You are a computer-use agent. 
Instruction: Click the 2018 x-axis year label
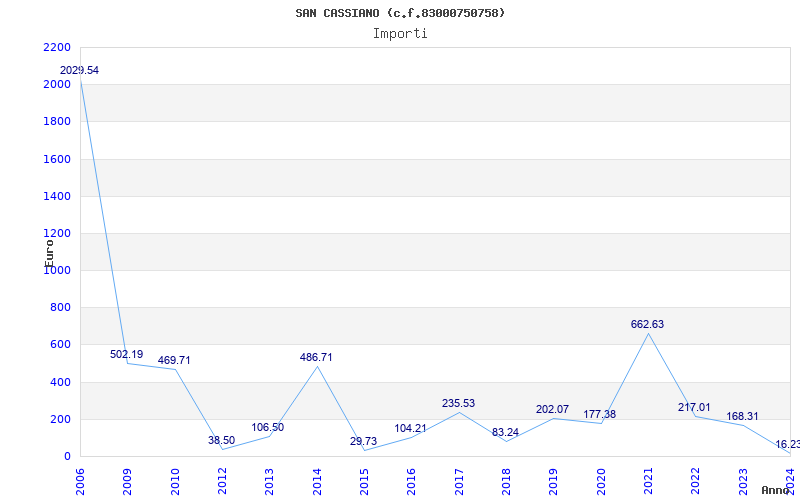(506, 481)
